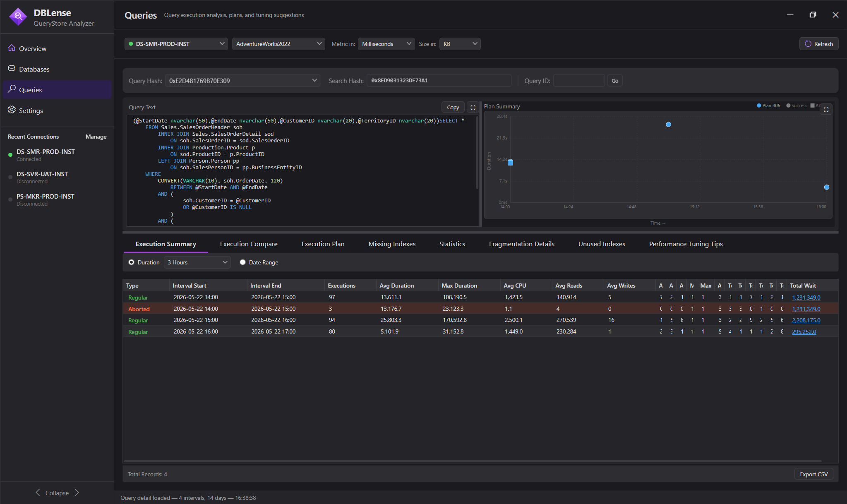The image size is (847, 504).
Task: Open Total Wait link 2,208,175.0
Action: (806, 320)
